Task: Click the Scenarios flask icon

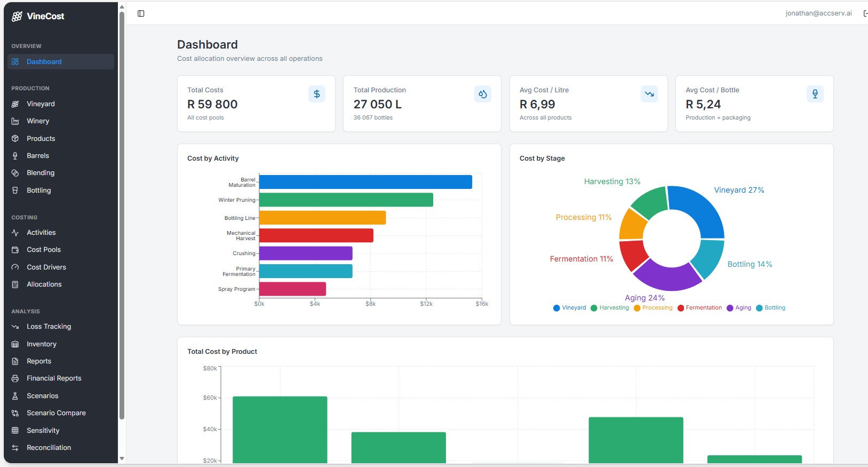Action: tap(15, 396)
